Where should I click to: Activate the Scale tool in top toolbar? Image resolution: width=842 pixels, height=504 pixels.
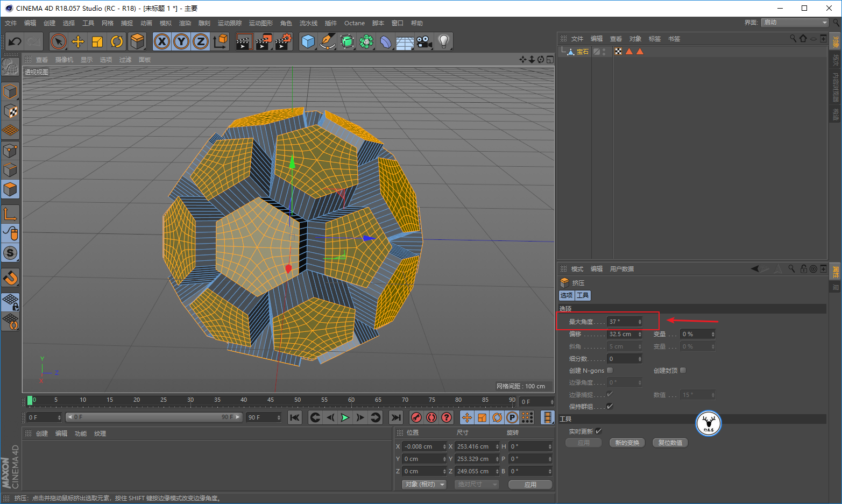[97, 41]
